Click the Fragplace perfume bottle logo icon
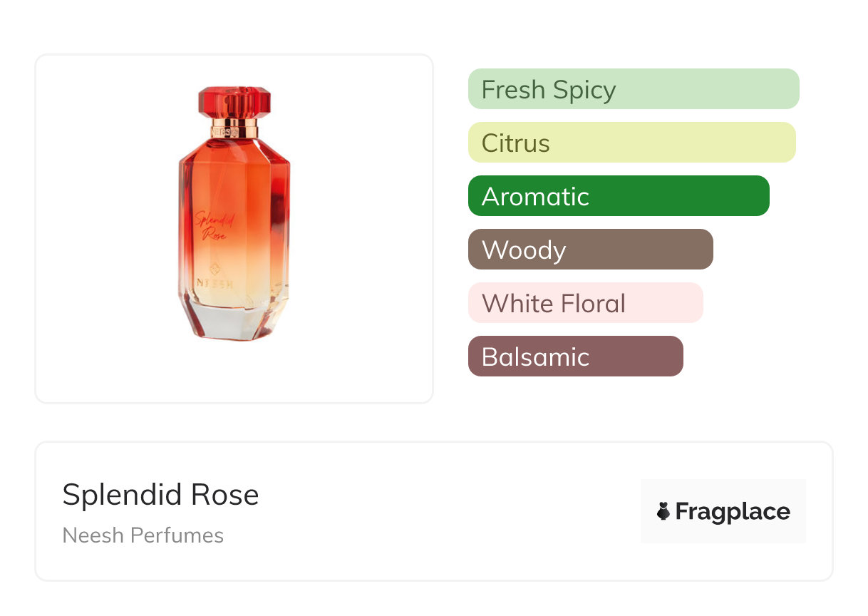Screen dimensions: 868x616 [663, 511]
